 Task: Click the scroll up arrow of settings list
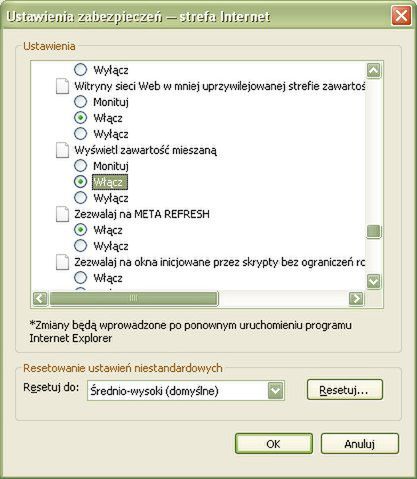point(373,70)
